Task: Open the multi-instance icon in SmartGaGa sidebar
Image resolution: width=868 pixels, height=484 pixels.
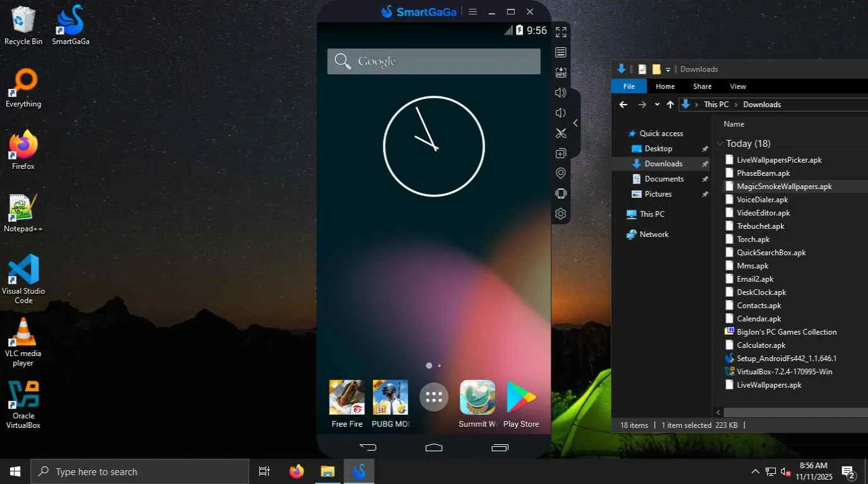Action: 561,153
